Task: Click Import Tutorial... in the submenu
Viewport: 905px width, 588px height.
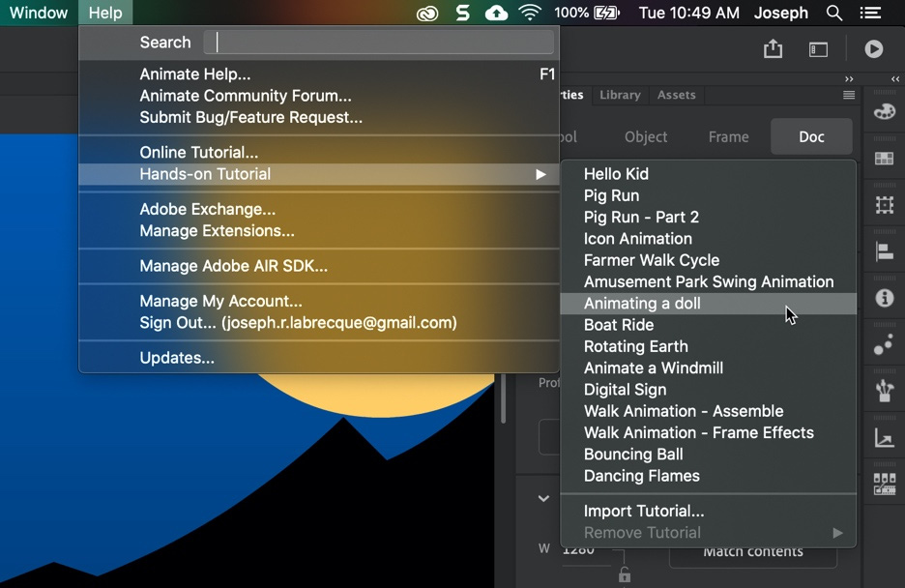Action: [708, 511]
